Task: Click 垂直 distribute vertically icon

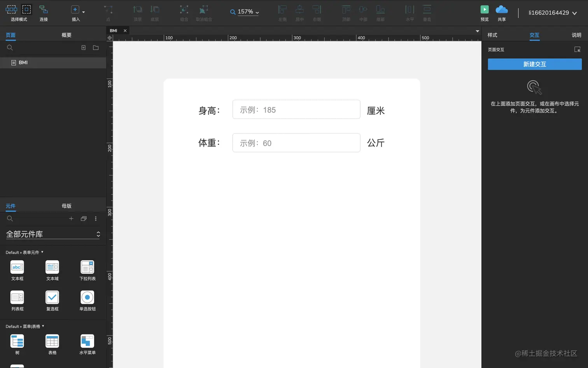Action: pos(427,10)
